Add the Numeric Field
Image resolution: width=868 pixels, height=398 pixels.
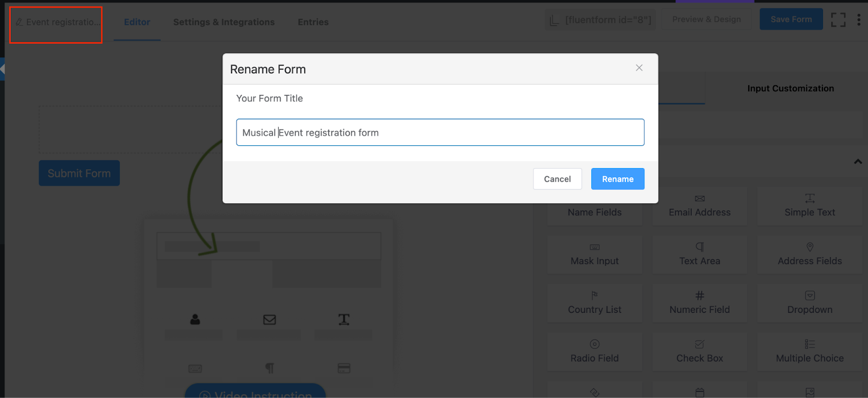(x=699, y=303)
